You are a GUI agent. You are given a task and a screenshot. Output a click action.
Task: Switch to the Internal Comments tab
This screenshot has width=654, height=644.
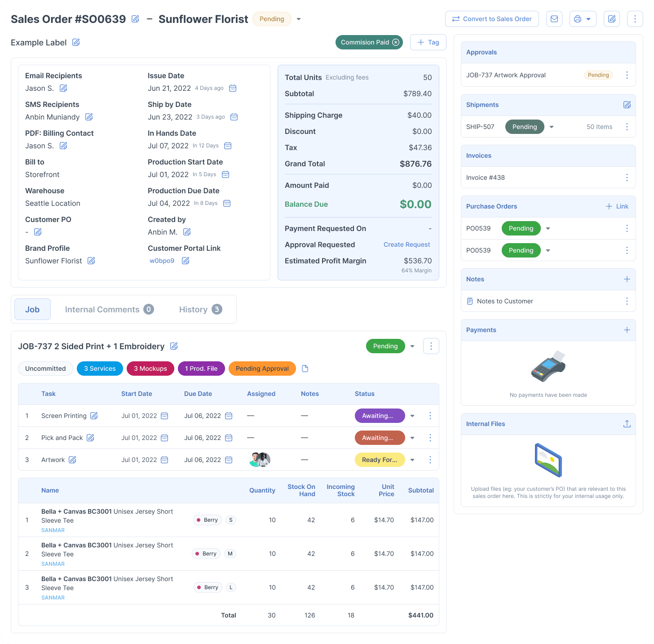coord(102,309)
